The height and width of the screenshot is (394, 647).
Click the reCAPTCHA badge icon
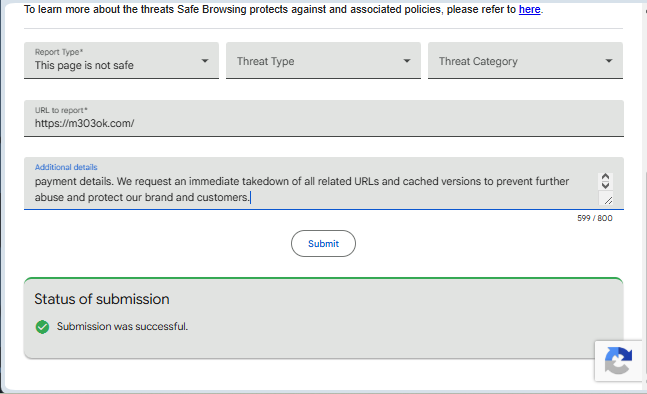(x=618, y=361)
